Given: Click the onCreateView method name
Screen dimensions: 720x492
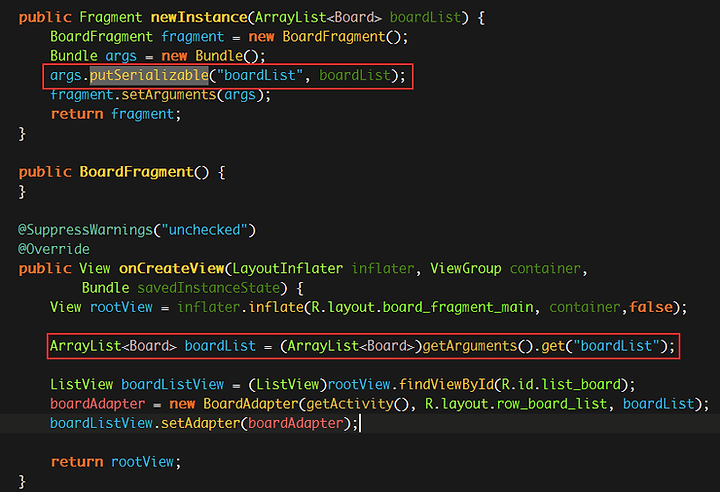Looking at the screenshot, I should [172, 268].
